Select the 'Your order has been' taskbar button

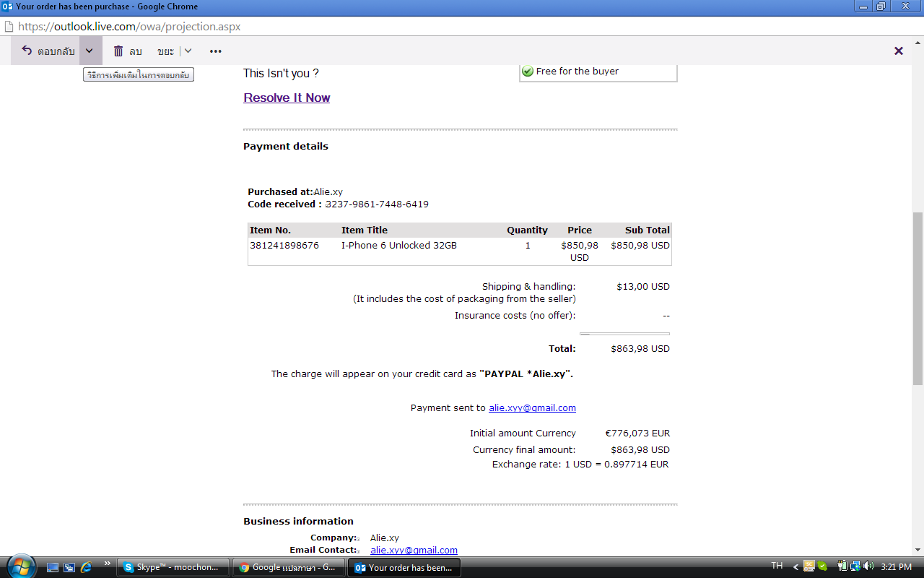[404, 567]
